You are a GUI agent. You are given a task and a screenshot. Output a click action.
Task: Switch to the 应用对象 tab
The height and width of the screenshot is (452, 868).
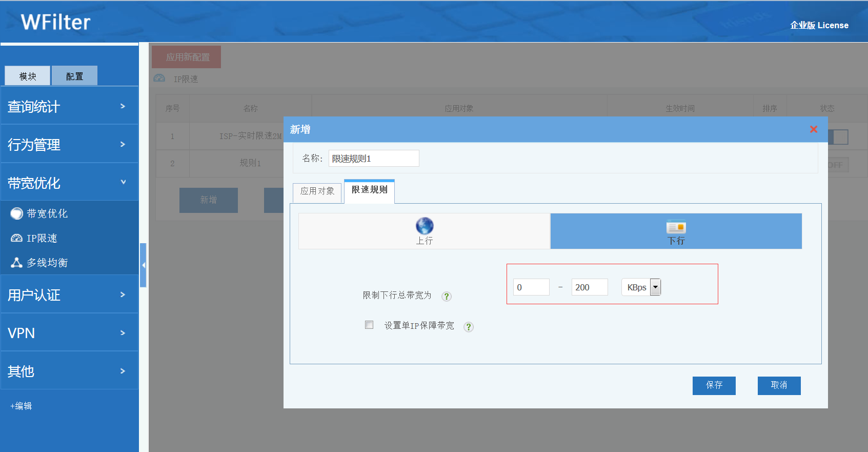317,191
